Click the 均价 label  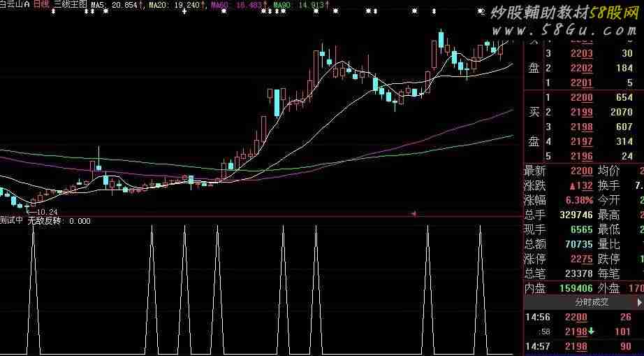point(608,171)
